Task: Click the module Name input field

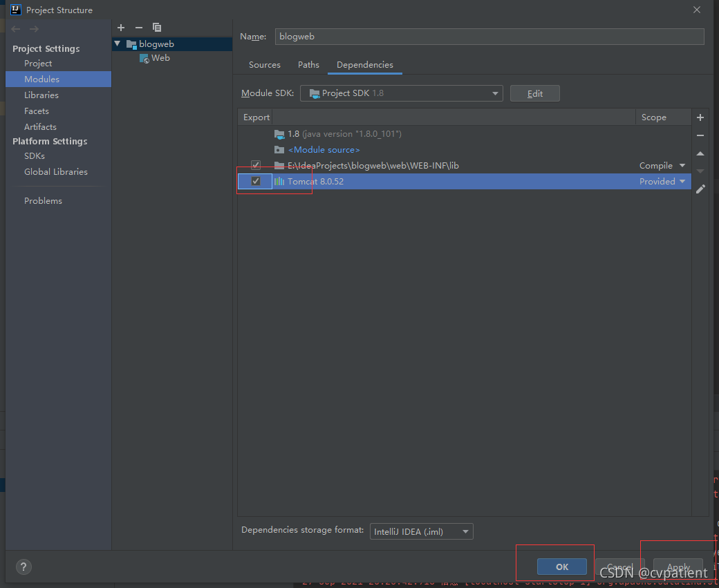Action: click(x=489, y=37)
